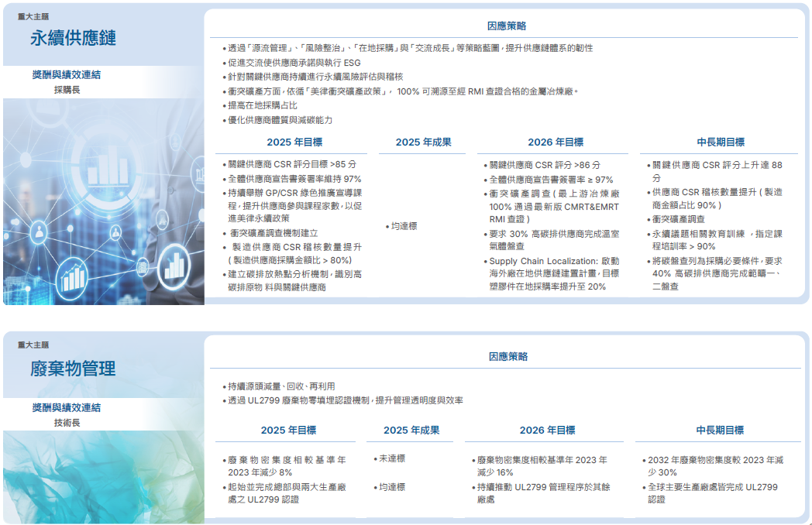Click 2025 年成果 heading in waste section
Image resolution: width=812 pixels, height=525 pixels.
(411, 430)
